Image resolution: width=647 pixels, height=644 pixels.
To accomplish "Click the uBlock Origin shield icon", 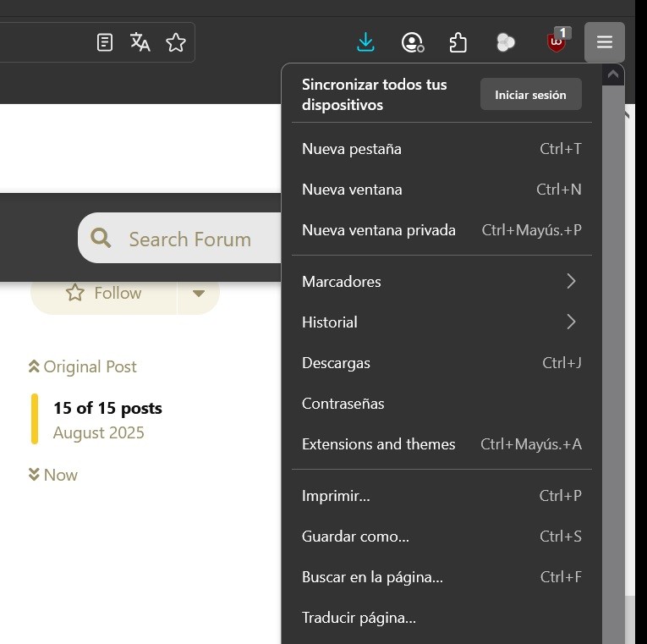I will tap(557, 42).
